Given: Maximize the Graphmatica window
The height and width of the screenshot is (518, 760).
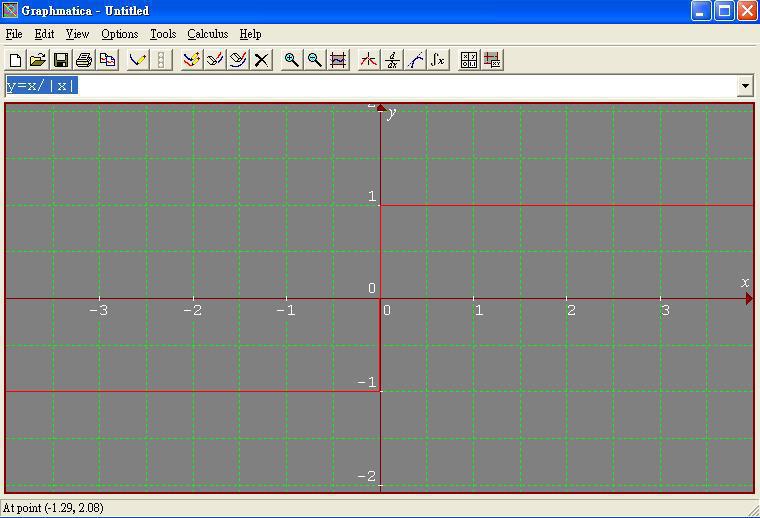Looking at the screenshot, I should coord(724,11).
